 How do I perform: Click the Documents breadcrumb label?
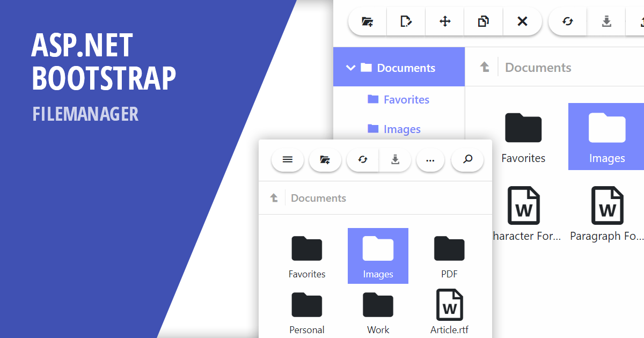point(538,67)
